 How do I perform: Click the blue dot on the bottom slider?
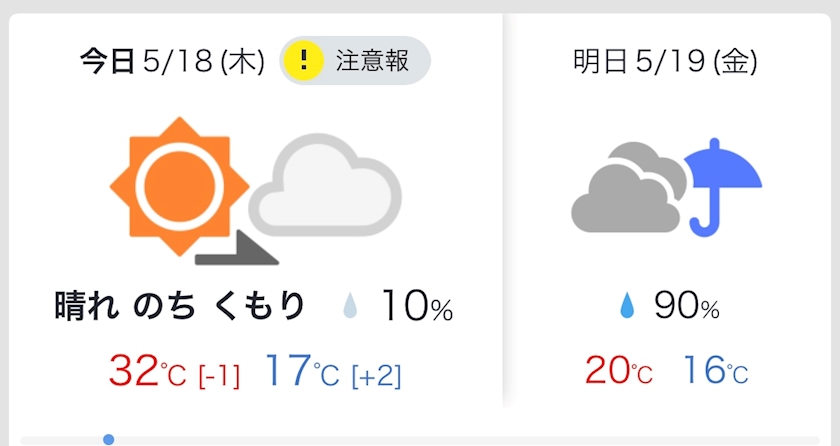[x=108, y=439]
